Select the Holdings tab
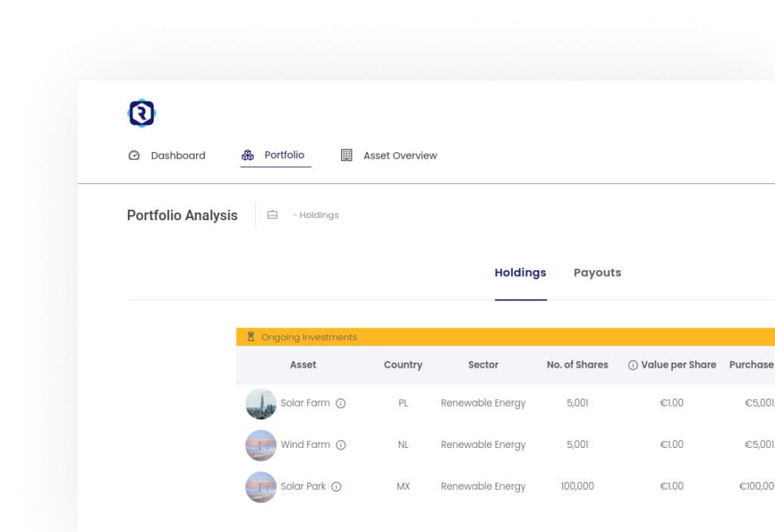775x532 pixels. tap(520, 272)
